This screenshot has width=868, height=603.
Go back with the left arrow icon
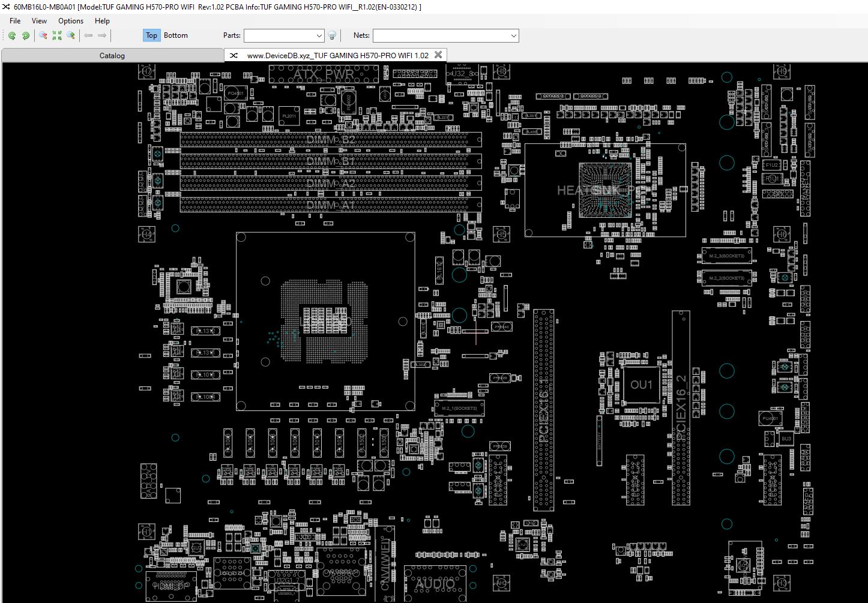click(x=89, y=35)
